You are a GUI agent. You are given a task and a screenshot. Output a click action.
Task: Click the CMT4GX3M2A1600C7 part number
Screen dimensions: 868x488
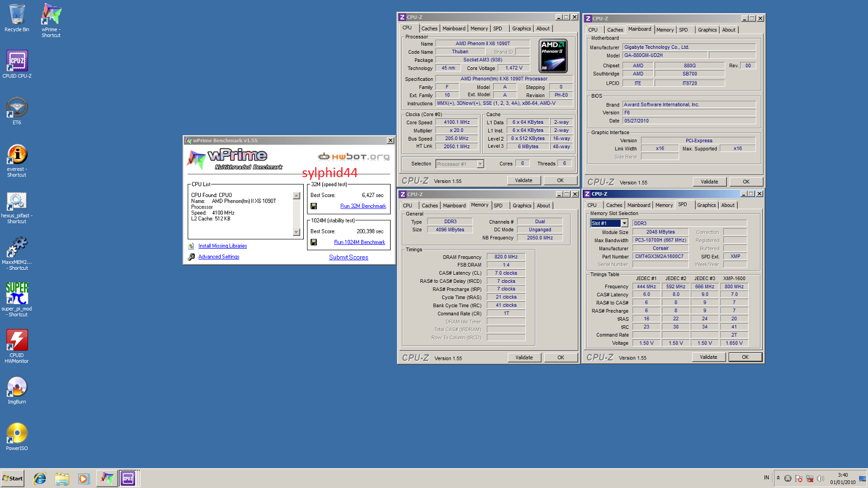[x=659, y=256]
